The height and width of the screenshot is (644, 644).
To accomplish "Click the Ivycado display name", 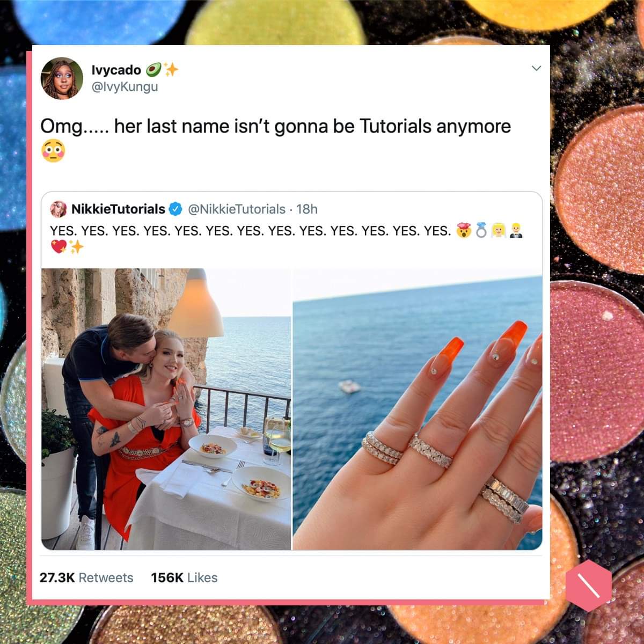I will pos(116,69).
